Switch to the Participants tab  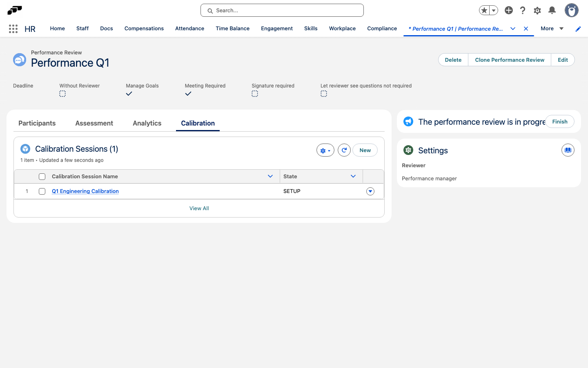37,123
